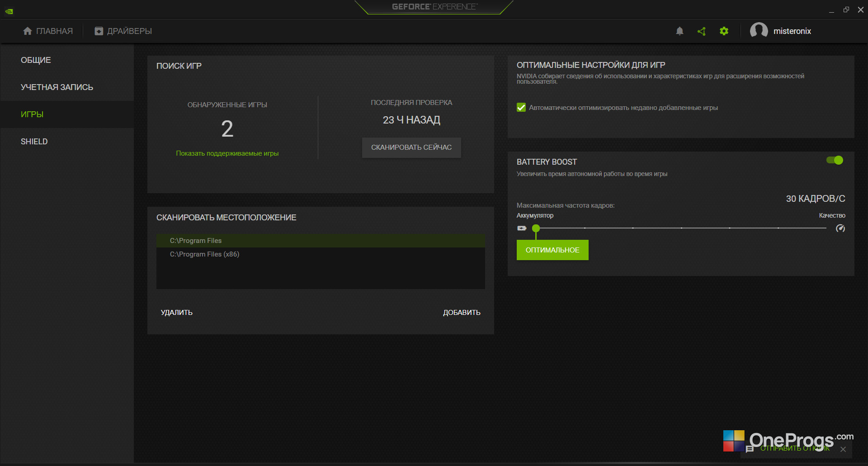The width and height of the screenshot is (868, 466).
Task: Select SHIELD in the settings sidebar
Action: (x=67, y=142)
